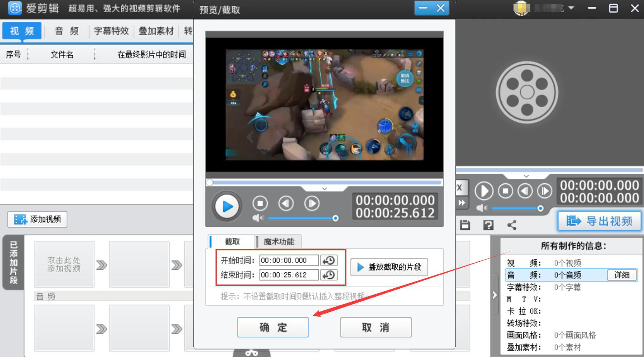Stop playback in the 预览/截取 dialog

pos(260,204)
